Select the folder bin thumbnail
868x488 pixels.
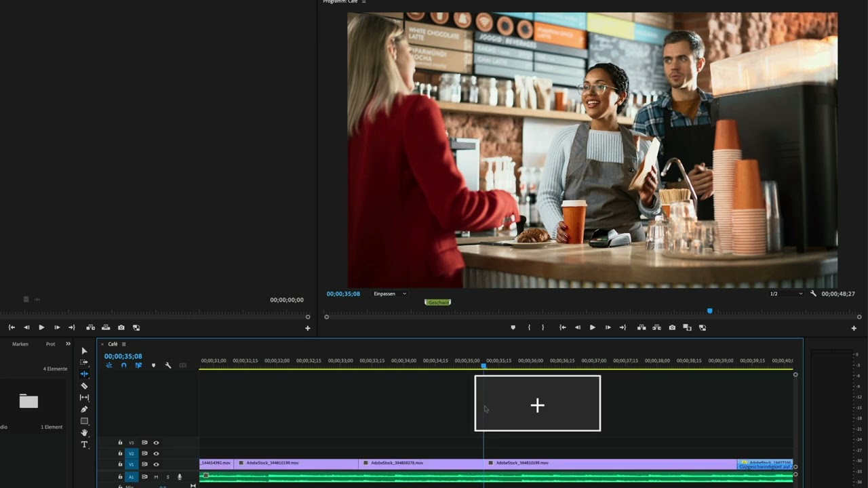28,401
